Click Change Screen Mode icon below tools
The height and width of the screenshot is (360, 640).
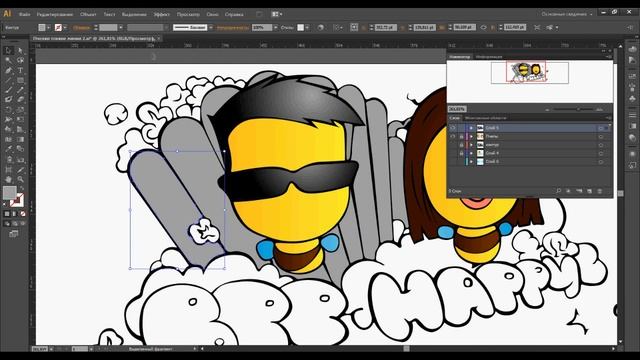pos(14,234)
